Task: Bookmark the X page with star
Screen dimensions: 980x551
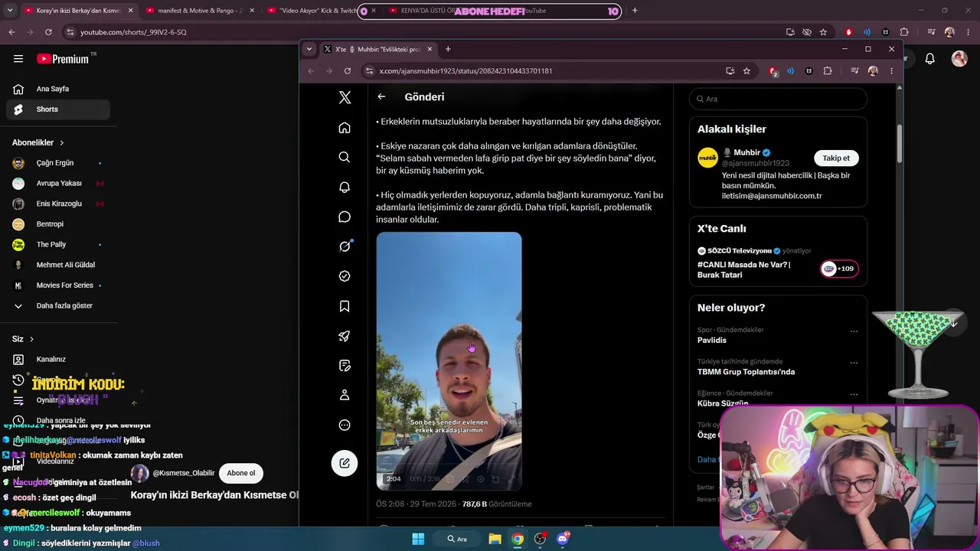Action: tap(746, 71)
